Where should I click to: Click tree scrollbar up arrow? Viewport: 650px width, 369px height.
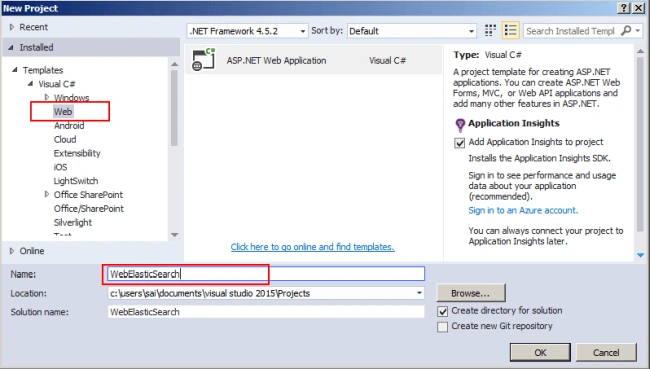175,64
